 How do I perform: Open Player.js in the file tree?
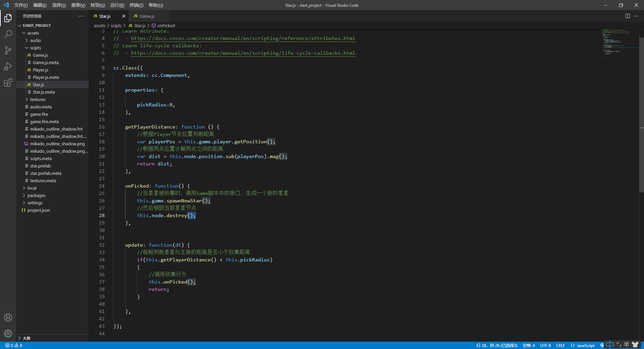click(x=40, y=70)
